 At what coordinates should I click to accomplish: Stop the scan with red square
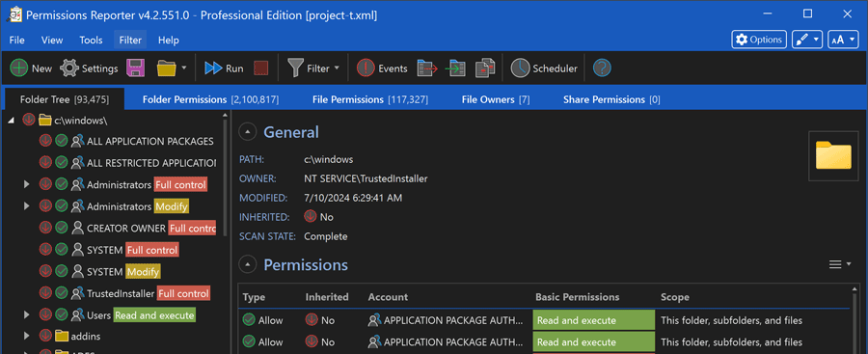[x=261, y=68]
